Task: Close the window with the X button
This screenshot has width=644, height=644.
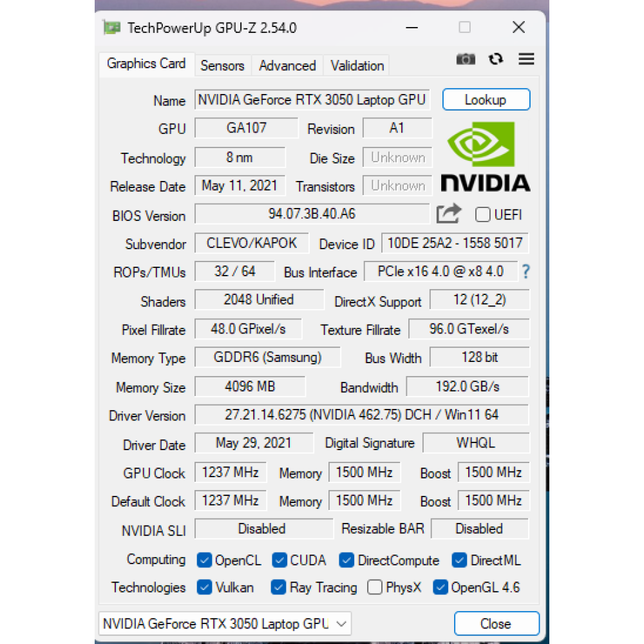Action: [x=518, y=28]
